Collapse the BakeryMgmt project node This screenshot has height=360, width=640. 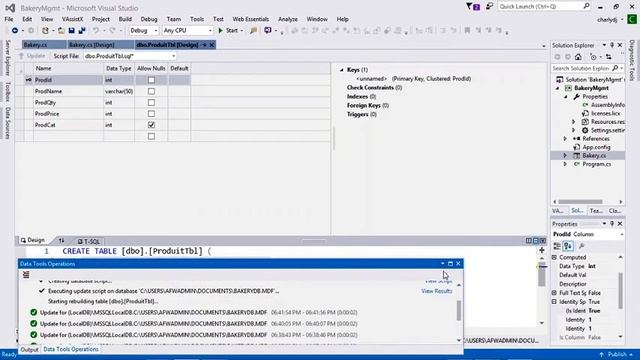(x=558, y=88)
